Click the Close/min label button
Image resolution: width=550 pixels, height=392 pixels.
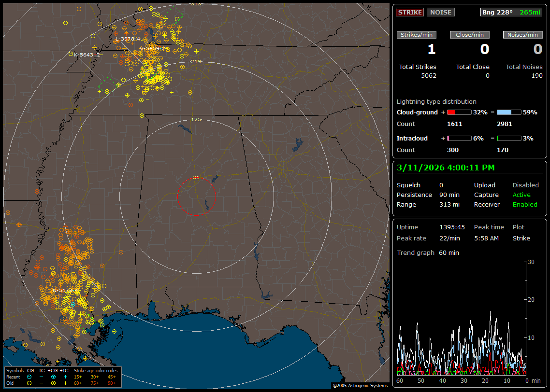click(x=470, y=35)
